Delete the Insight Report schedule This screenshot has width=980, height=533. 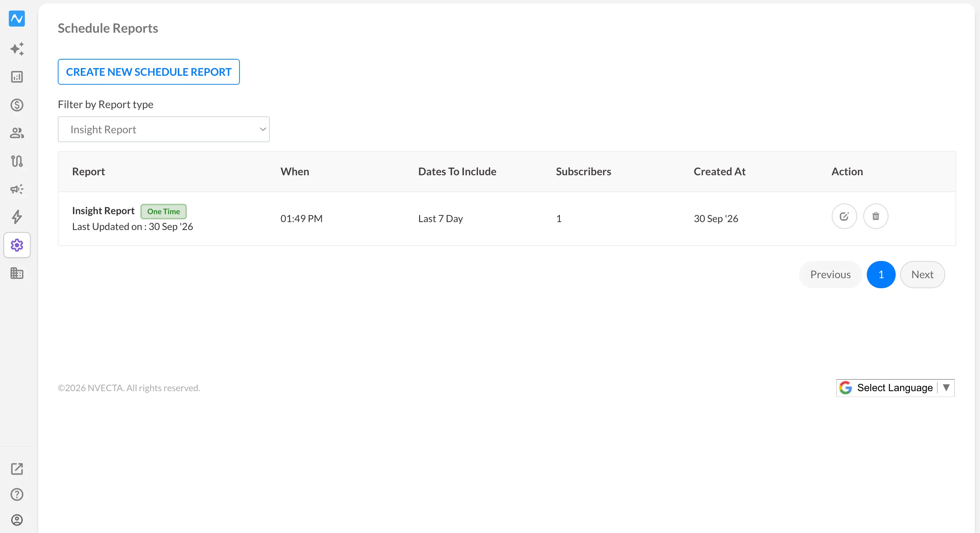(x=876, y=216)
